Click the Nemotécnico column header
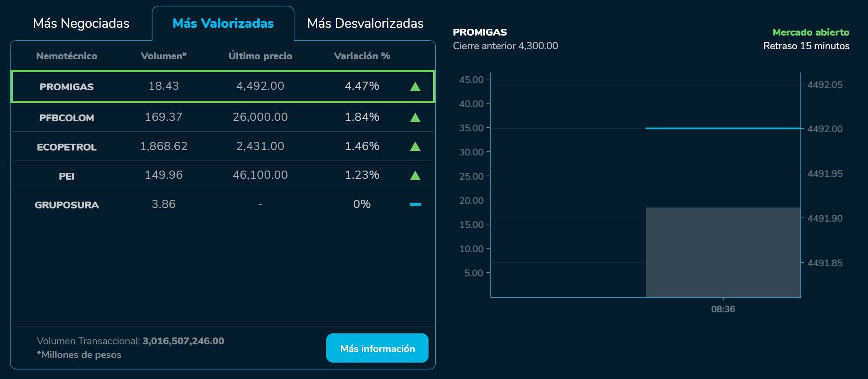Viewport: 868px width, 379px height. (x=67, y=56)
